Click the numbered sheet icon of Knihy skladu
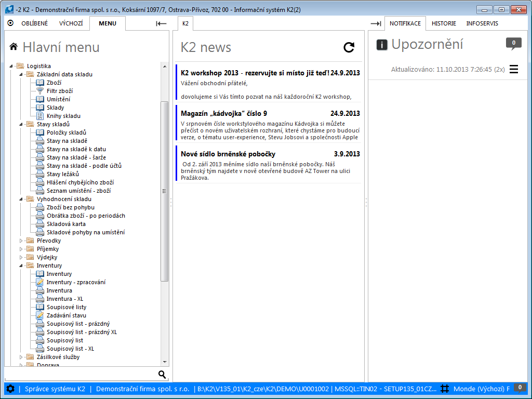This screenshot has width=532, height=399. pos(40,116)
